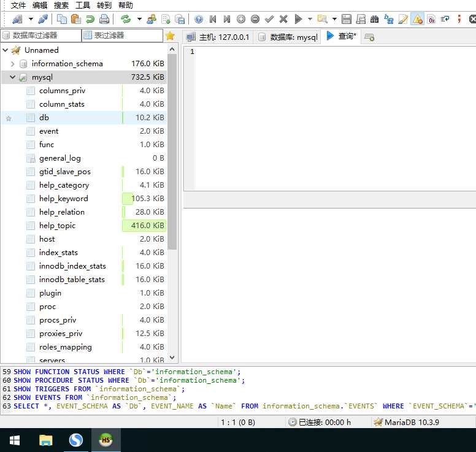Viewport: 476px width, 452px height.
Task: Click the delete row minus icon
Action: coord(255,20)
